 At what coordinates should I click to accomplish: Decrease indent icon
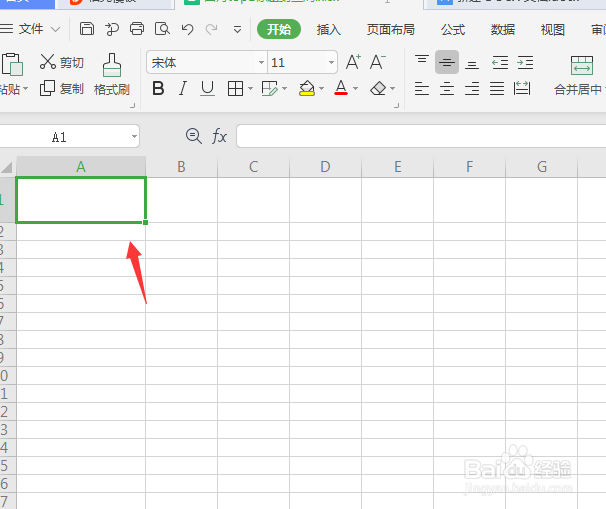(500, 62)
